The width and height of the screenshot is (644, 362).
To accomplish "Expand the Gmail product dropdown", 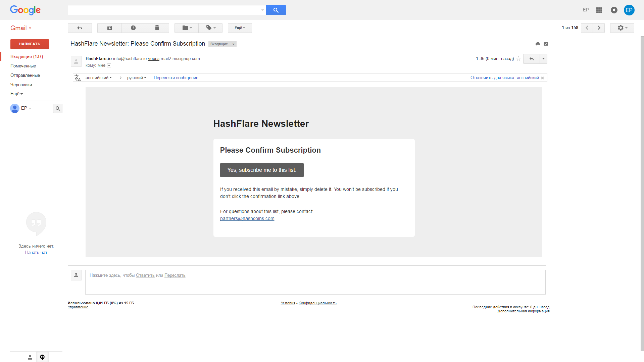I will tap(21, 28).
